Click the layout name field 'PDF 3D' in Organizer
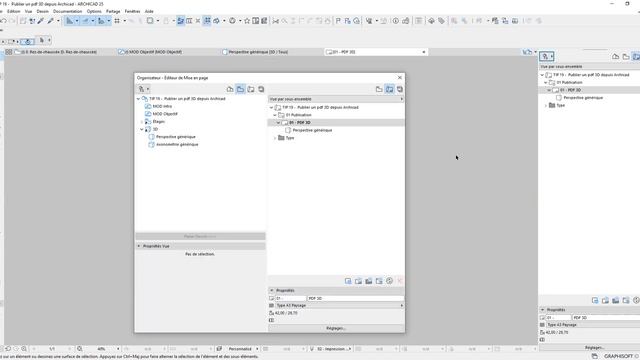 (356, 298)
